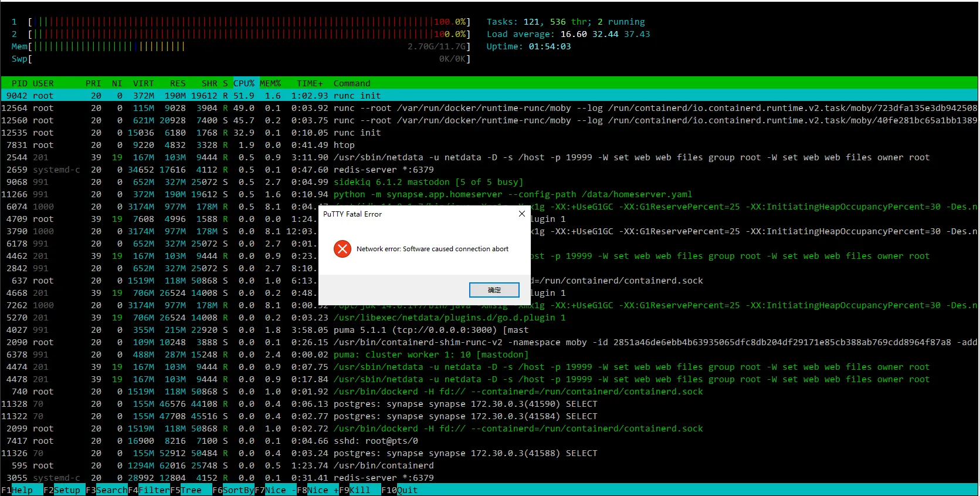The width and height of the screenshot is (980, 496).
Task: Select postgres synapse row with port 41590
Action: point(489,404)
